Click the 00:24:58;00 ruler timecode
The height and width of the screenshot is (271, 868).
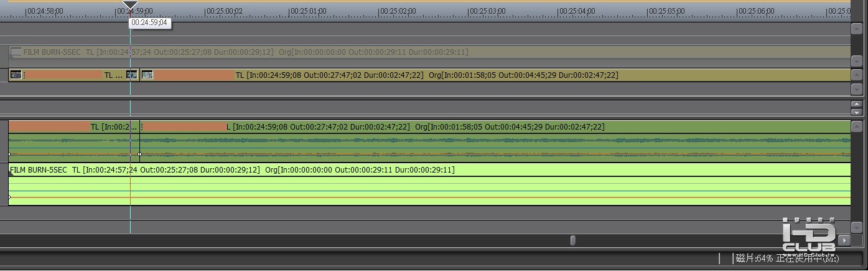45,11
